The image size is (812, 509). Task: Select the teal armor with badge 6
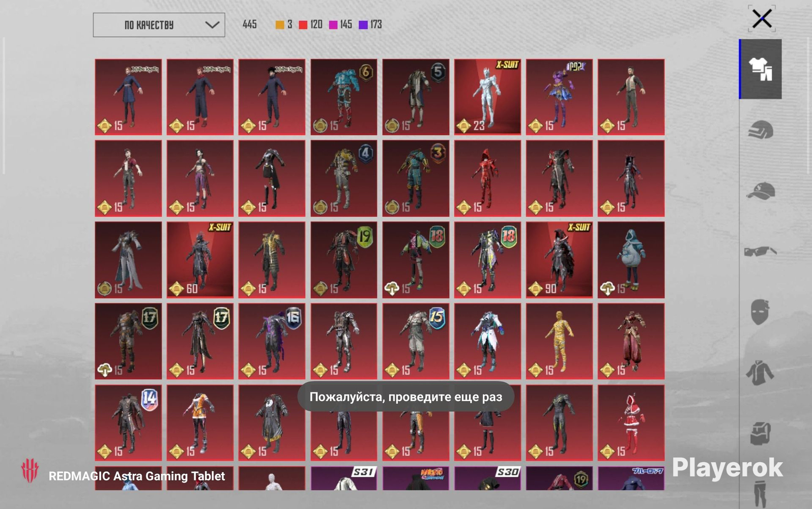click(344, 97)
